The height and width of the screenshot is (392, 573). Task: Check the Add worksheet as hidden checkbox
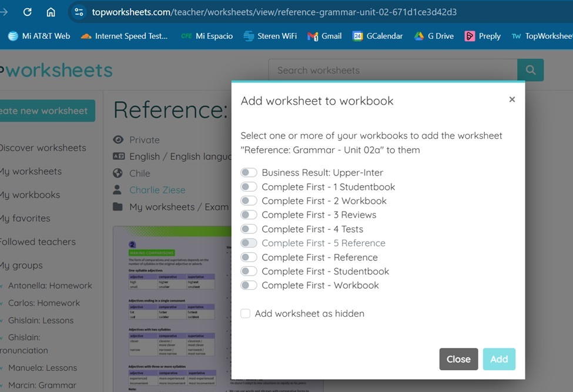[245, 313]
